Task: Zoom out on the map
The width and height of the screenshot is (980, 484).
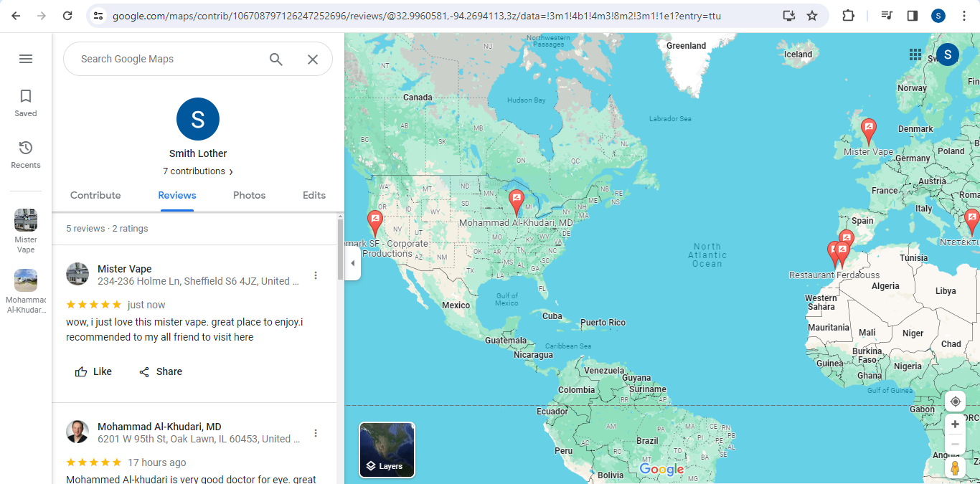Action: 955,444
